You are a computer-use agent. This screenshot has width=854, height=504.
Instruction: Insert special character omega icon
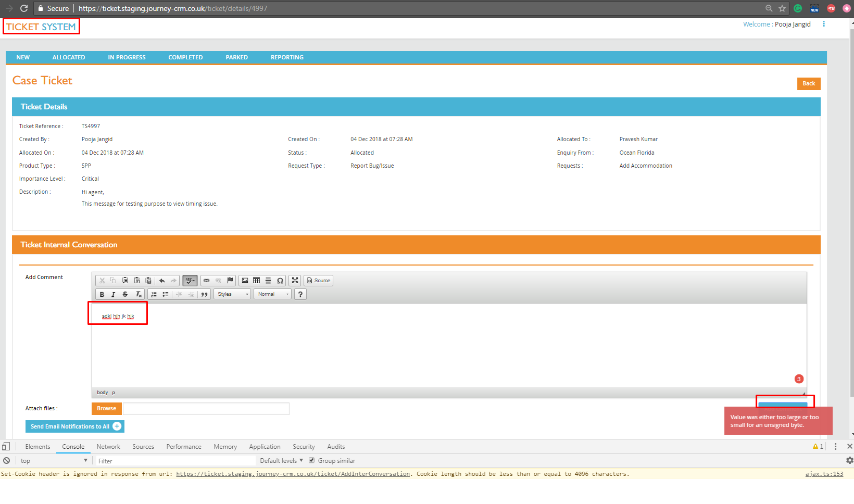pos(280,281)
